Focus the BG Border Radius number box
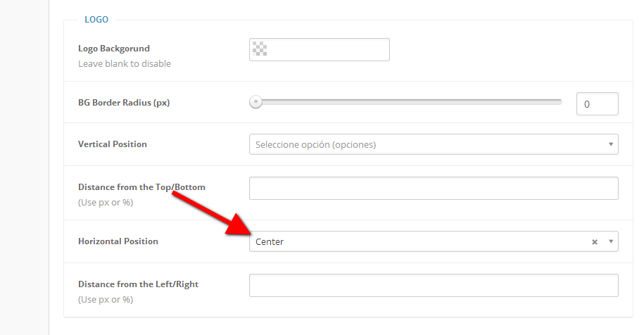644x335 pixels. point(597,104)
